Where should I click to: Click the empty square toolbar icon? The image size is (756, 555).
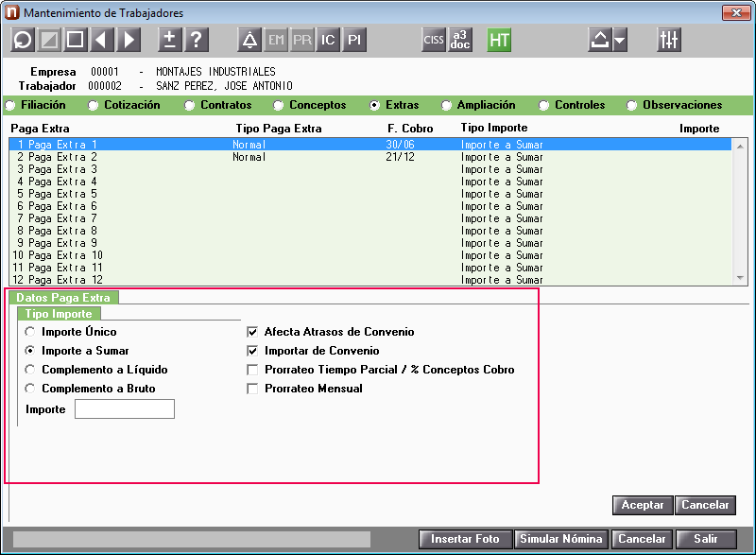tap(76, 40)
